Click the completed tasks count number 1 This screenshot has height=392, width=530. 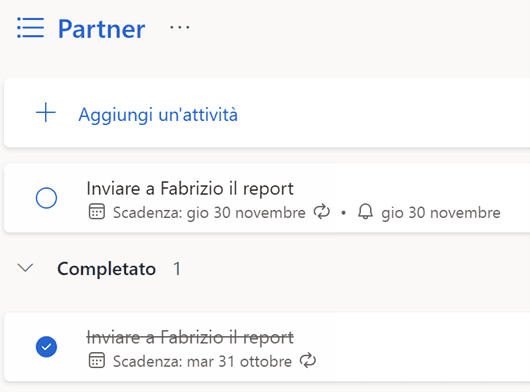point(177,269)
